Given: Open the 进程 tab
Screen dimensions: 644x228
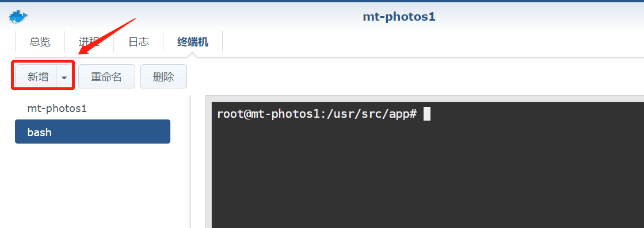Looking at the screenshot, I should tap(89, 41).
